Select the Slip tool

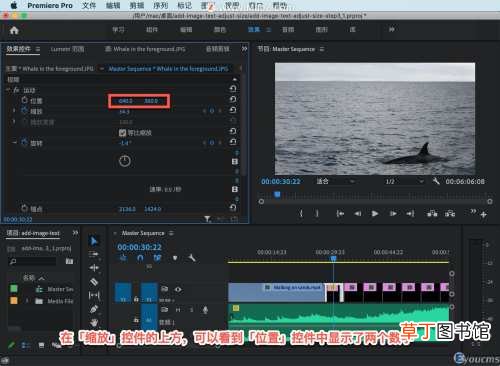[94, 295]
